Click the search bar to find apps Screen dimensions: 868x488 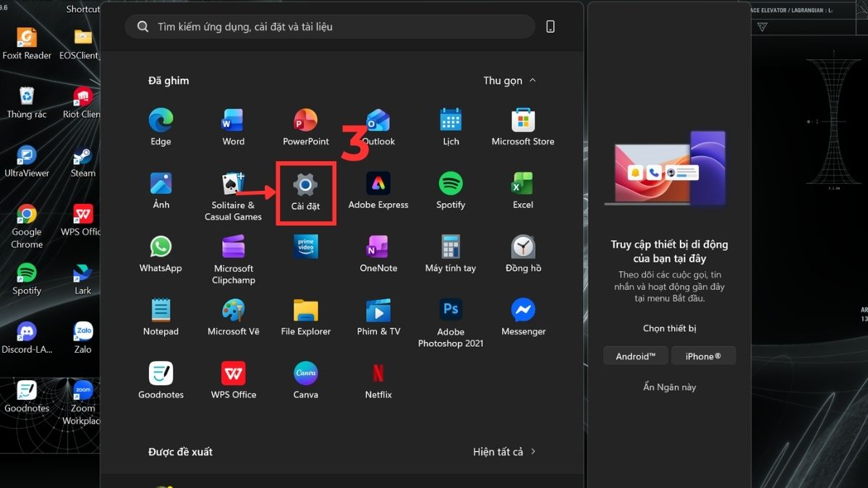point(330,26)
